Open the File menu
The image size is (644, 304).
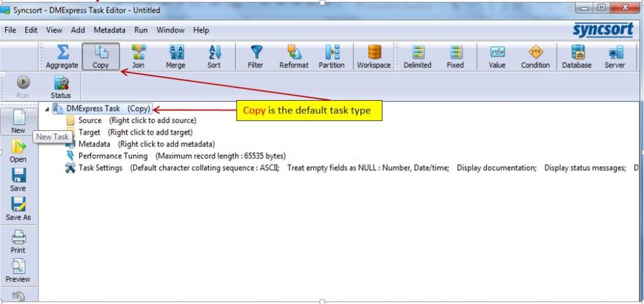(x=10, y=30)
